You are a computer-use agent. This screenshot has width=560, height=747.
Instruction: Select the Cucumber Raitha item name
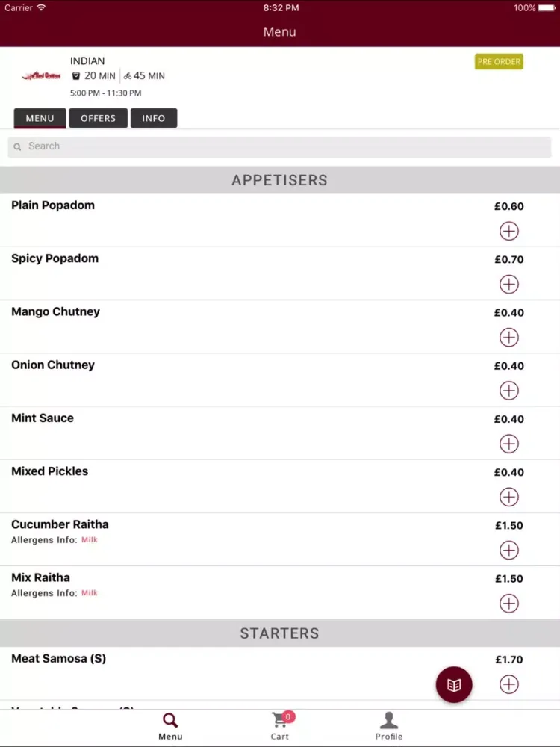coord(60,524)
